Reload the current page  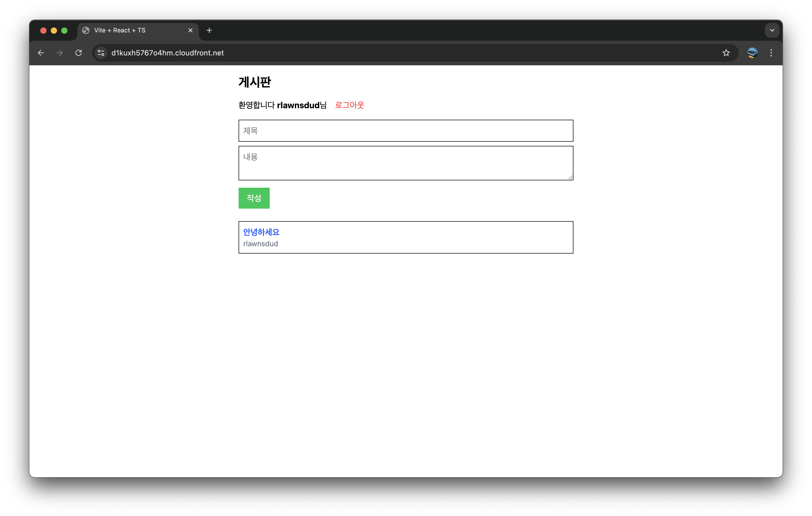(78, 53)
